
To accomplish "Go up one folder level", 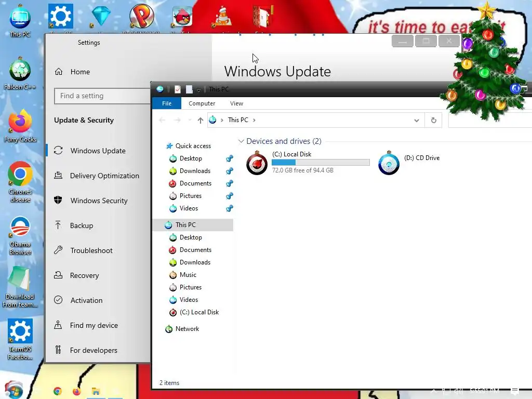I will [x=200, y=120].
